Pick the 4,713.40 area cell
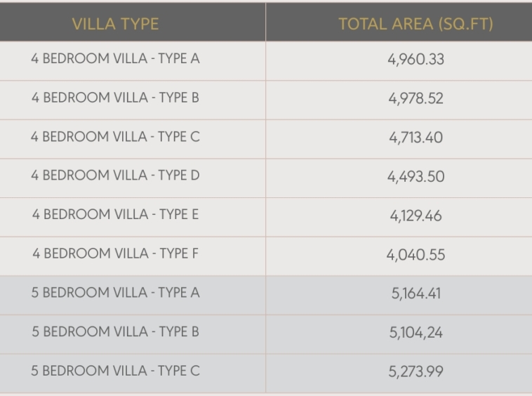This screenshot has height=396, width=532. tap(415, 138)
